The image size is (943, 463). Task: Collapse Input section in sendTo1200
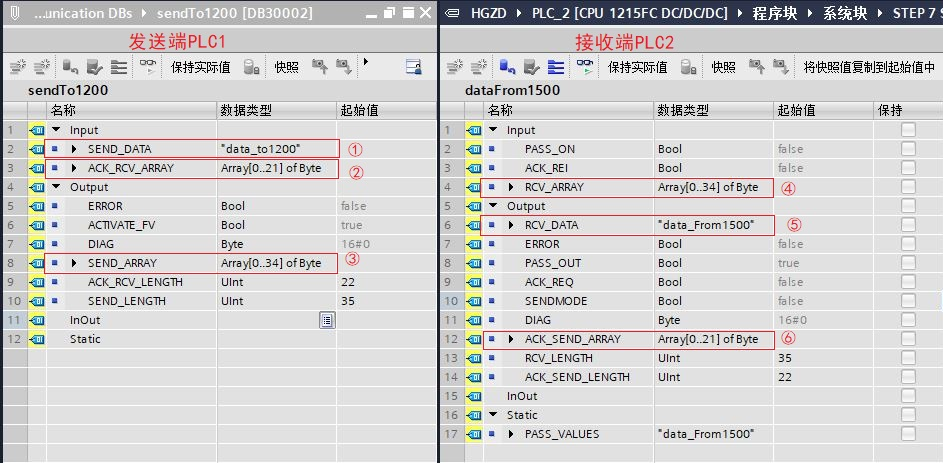[57, 130]
